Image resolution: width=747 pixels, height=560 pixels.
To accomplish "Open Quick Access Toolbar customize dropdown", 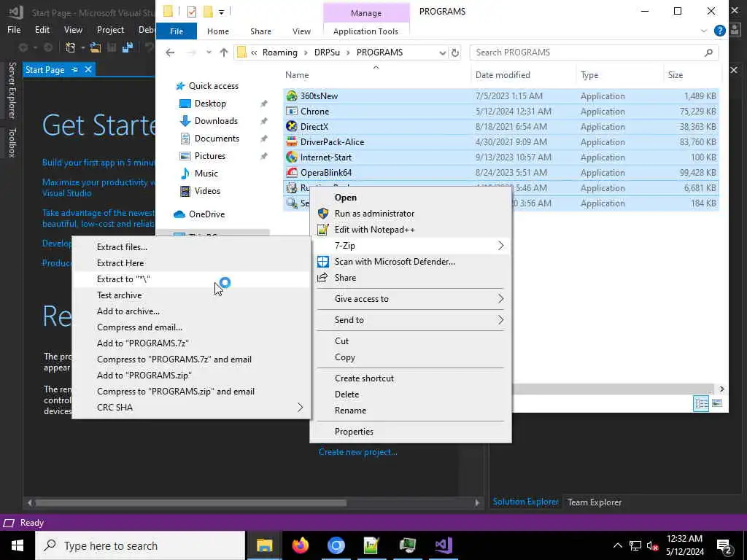I will (222, 12).
